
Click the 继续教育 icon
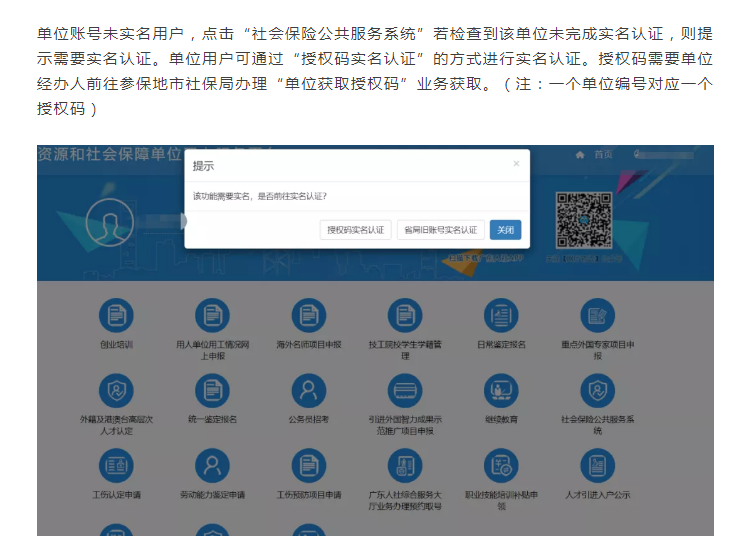pyautogui.click(x=501, y=391)
